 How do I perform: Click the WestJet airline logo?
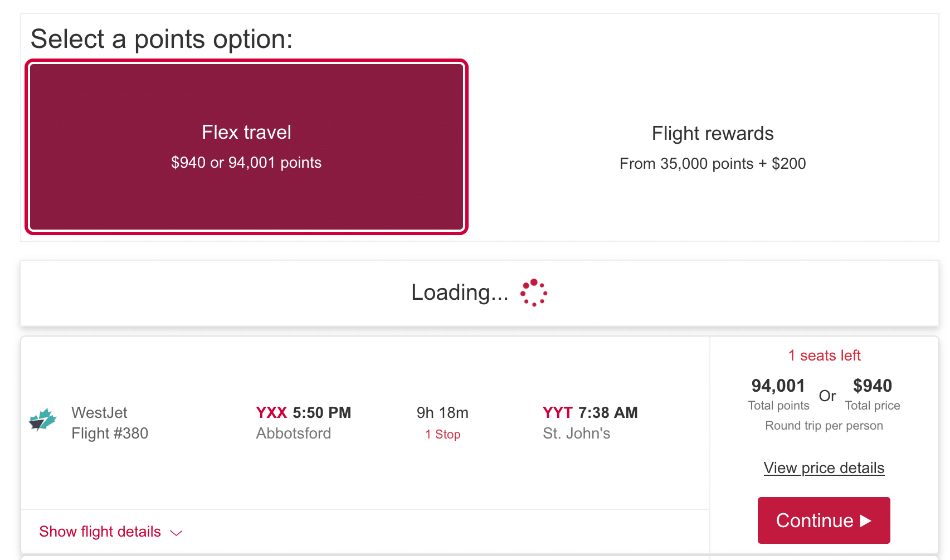point(43,420)
